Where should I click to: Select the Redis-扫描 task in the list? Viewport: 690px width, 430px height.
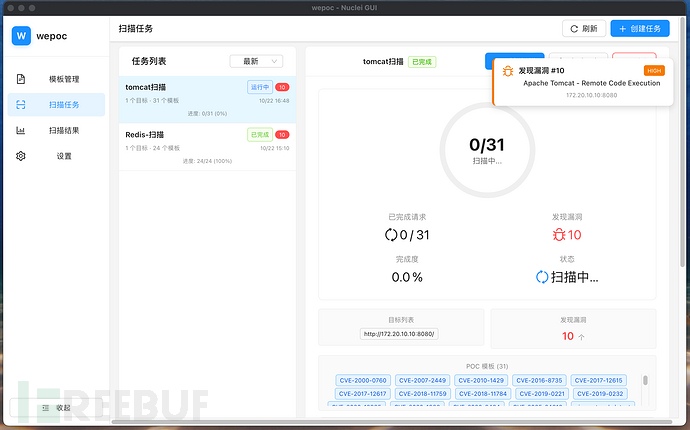[207, 147]
